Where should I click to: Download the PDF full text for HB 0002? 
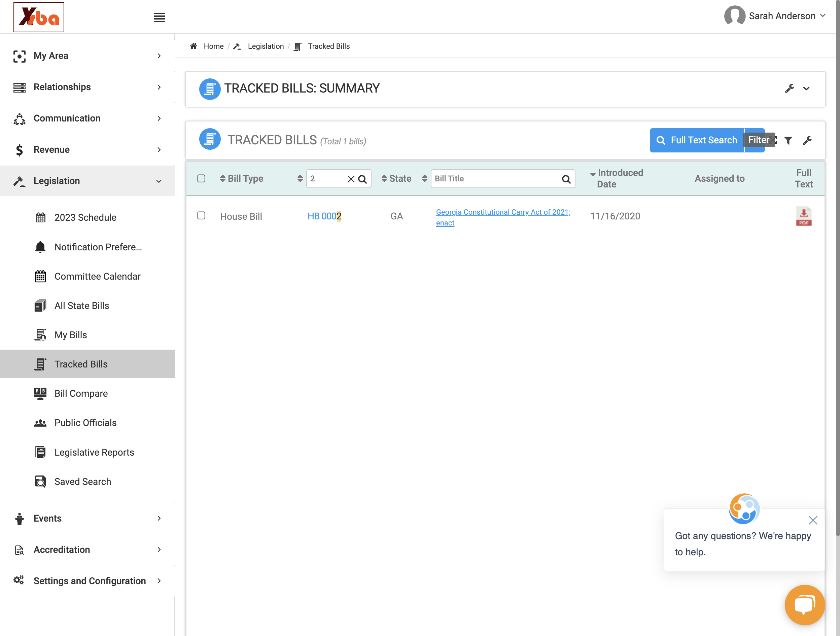[x=804, y=216]
